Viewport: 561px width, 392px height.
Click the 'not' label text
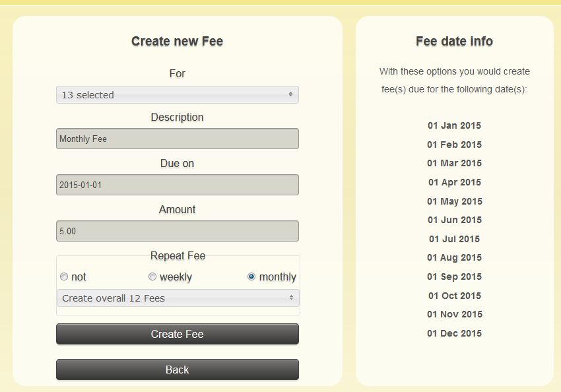79,277
